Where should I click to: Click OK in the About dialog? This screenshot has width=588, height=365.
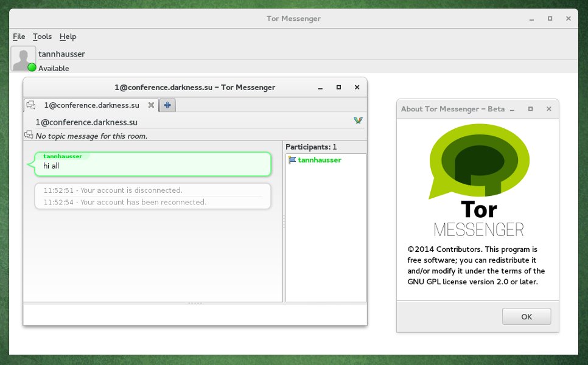click(x=527, y=317)
